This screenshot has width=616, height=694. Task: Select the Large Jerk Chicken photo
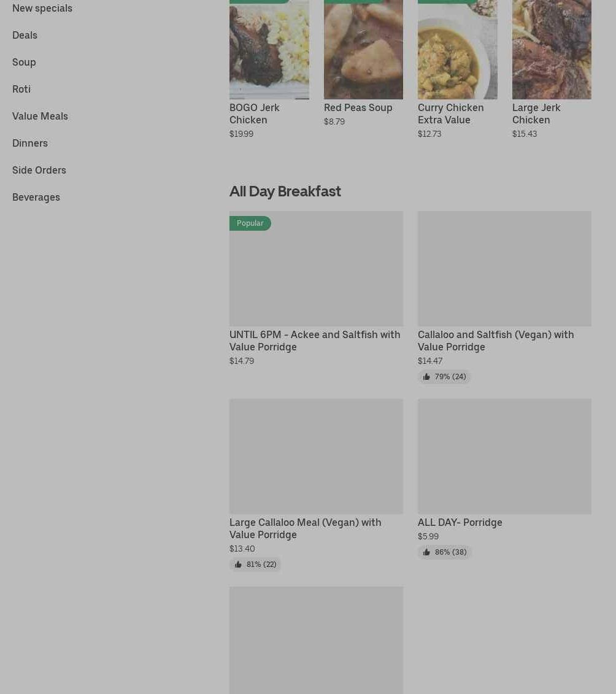pos(552,50)
